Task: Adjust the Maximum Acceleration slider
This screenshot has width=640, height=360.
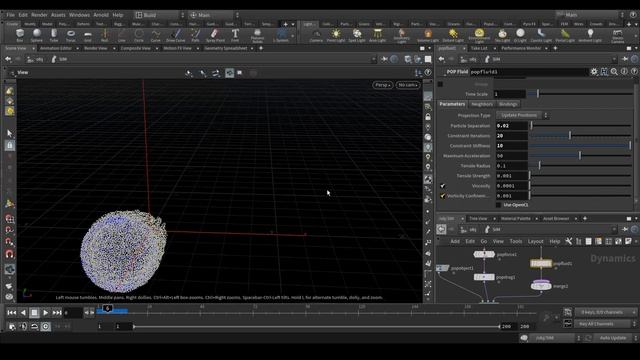Action: coord(580,156)
